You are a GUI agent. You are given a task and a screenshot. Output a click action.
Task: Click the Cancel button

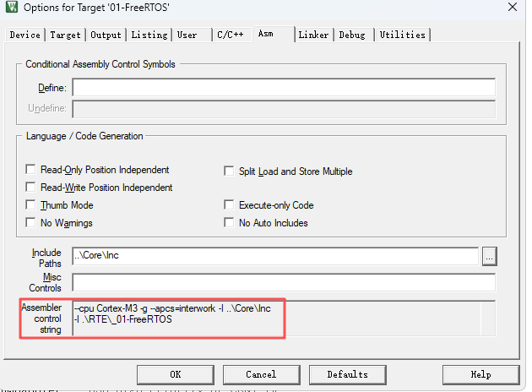coord(261,375)
